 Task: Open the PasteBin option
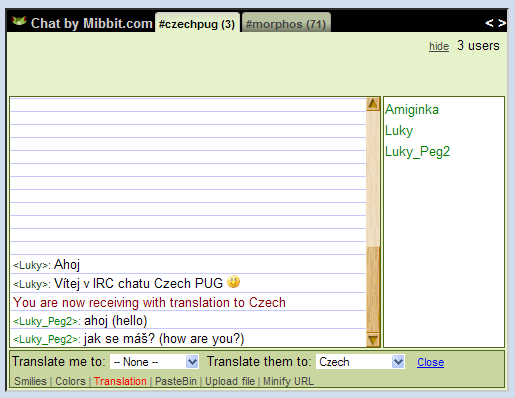click(x=176, y=381)
